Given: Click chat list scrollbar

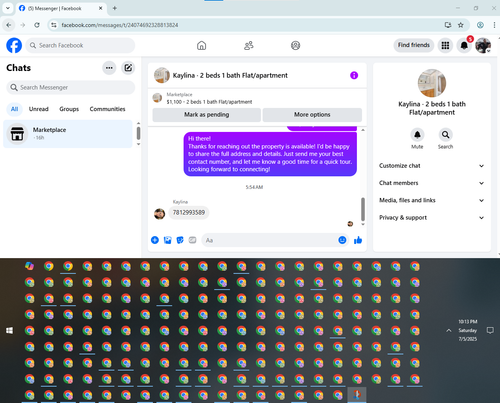Looking at the screenshot, I should 138,133.
